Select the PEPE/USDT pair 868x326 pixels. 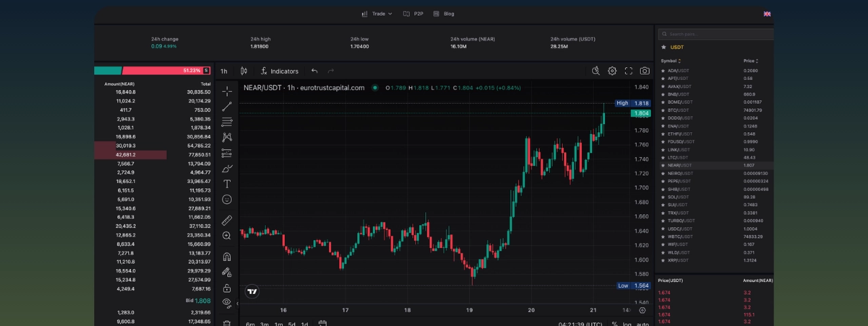click(715, 181)
